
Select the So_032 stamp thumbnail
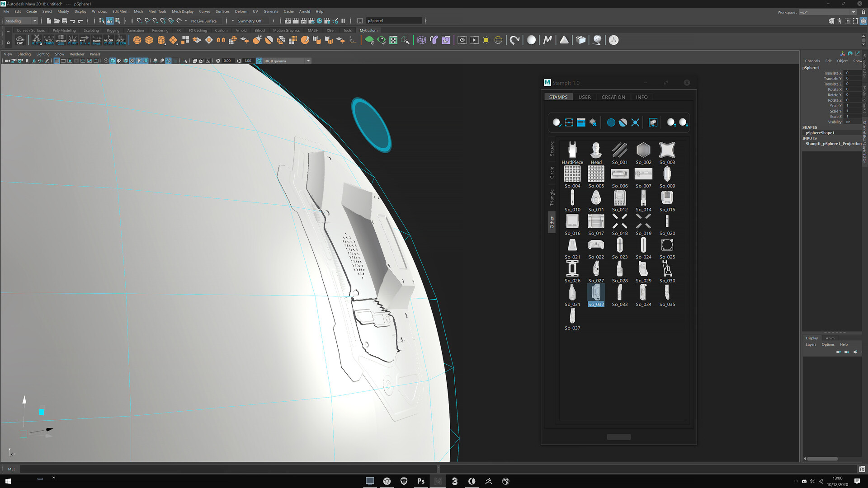[x=596, y=294]
